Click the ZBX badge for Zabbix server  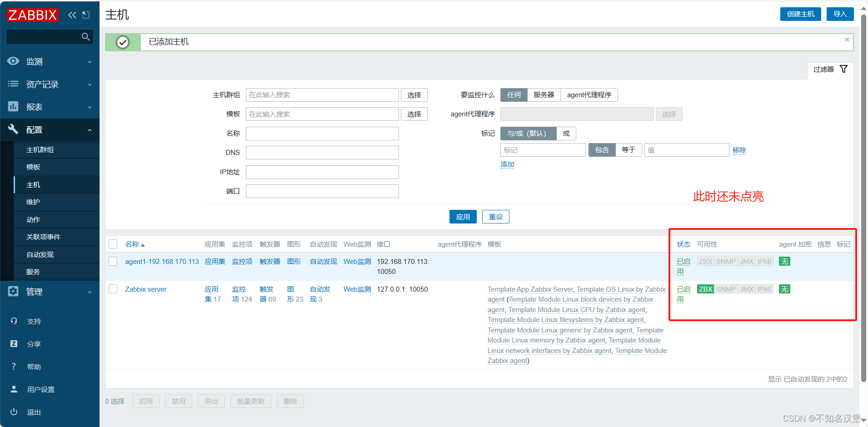(x=705, y=289)
